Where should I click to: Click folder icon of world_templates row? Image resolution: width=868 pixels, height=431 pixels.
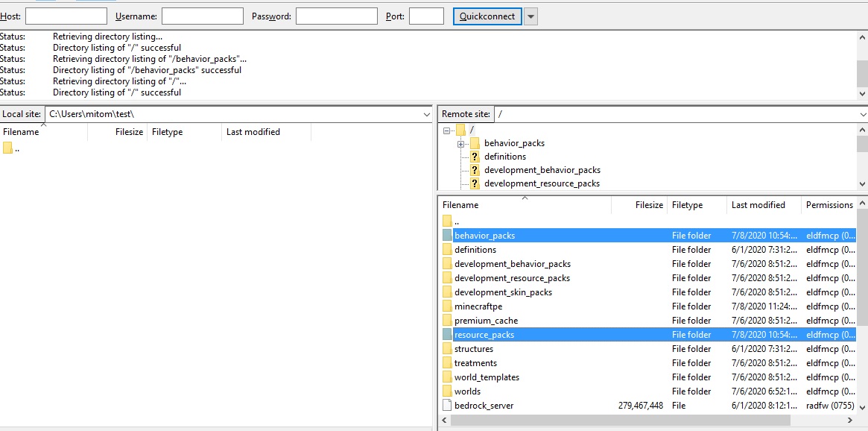click(x=447, y=377)
